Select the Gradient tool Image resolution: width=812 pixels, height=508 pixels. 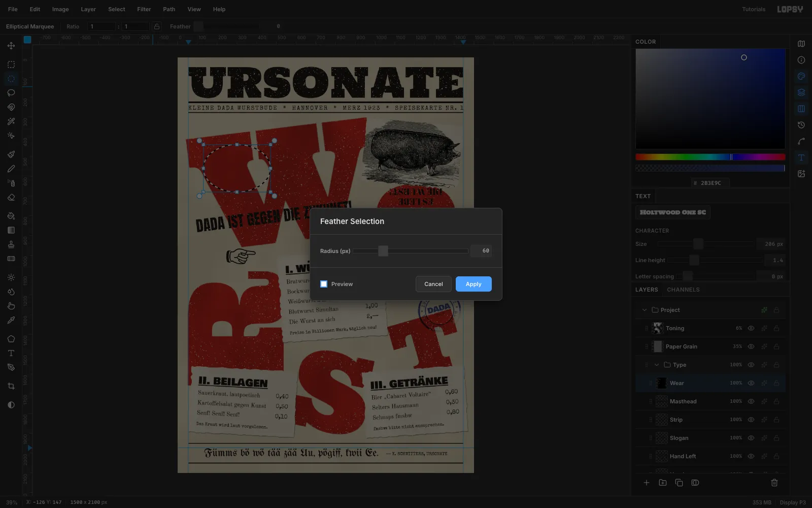[x=11, y=230]
